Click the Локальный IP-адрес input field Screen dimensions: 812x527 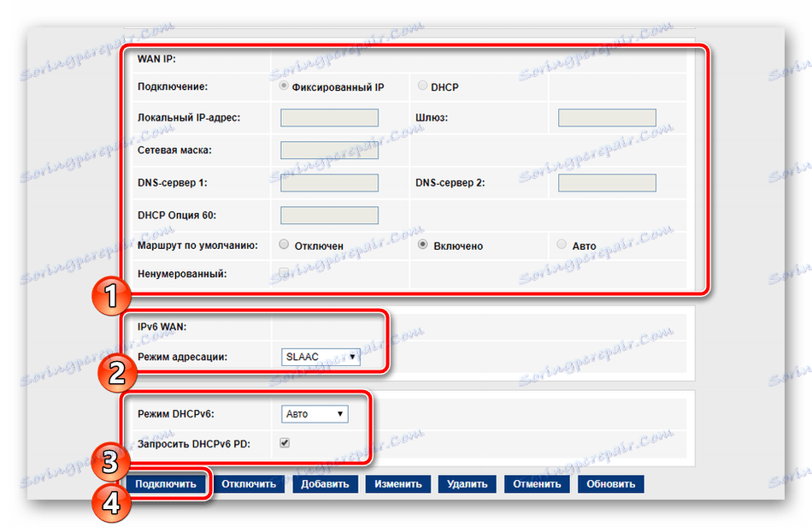(x=329, y=117)
